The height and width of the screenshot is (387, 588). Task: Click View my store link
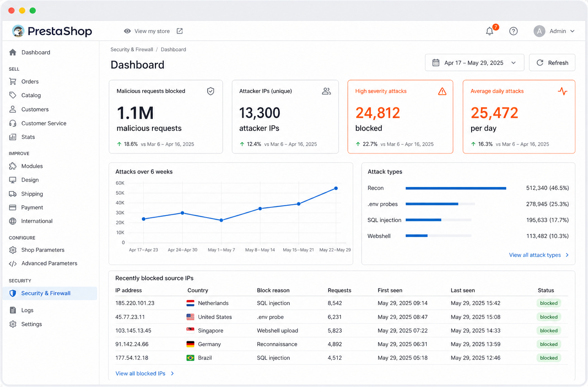tap(152, 31)
